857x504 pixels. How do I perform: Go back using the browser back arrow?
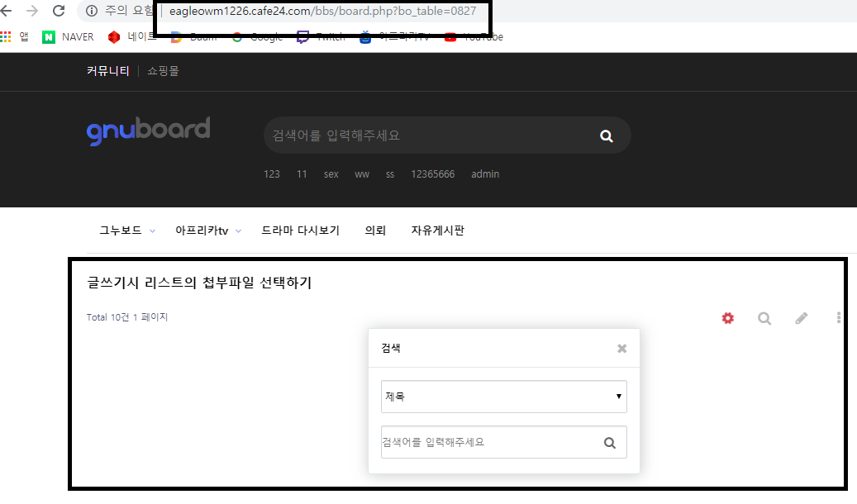pos(7,11)
